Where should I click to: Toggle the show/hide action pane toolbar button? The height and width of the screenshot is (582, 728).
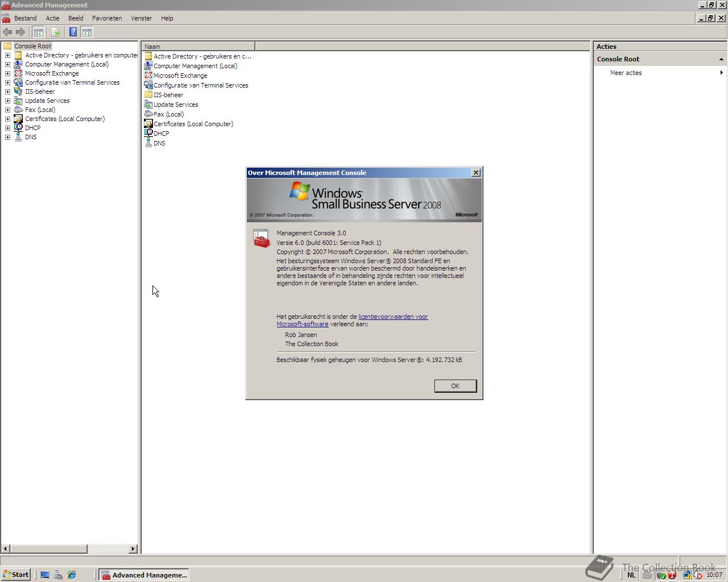(x=87, y=32)
